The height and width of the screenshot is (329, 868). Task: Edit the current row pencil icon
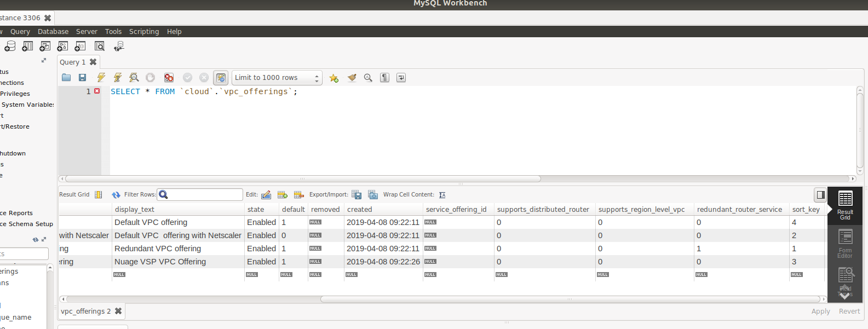pyautogui.click(x=266, y=195)
